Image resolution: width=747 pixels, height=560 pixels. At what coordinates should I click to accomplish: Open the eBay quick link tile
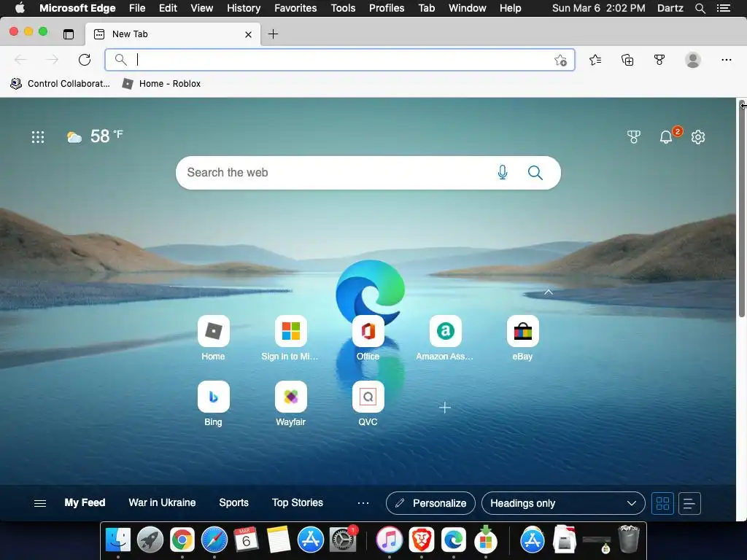pyautogui.click(x=522, y=338)
